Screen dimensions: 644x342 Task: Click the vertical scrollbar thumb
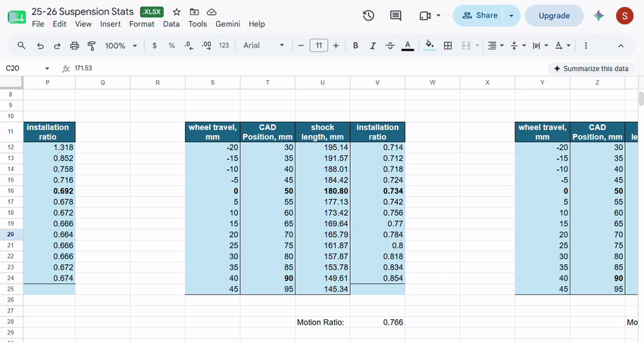click(641, 99)
